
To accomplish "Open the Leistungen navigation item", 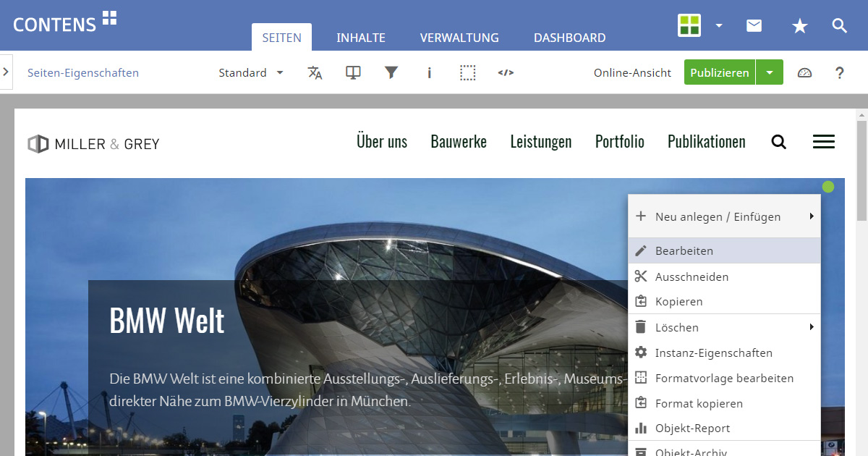I will (x=541, y=142).
